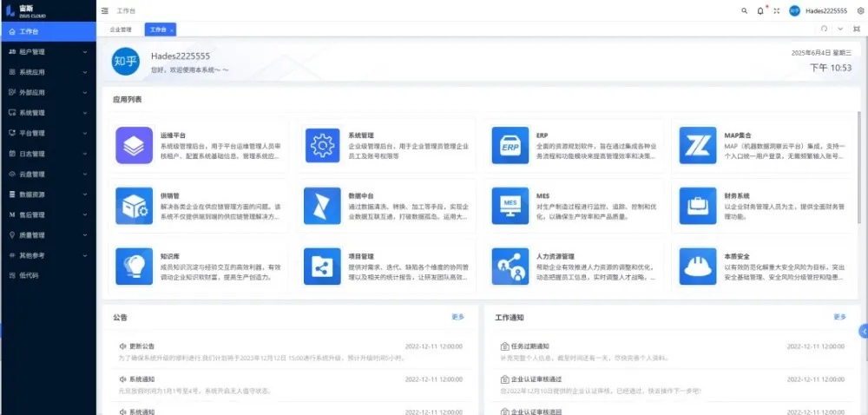Image resolution: width=868 pixels, height=415 pixels.
Task: Expand the 日志管理 sidebar chevron
Action: point(85,154)
